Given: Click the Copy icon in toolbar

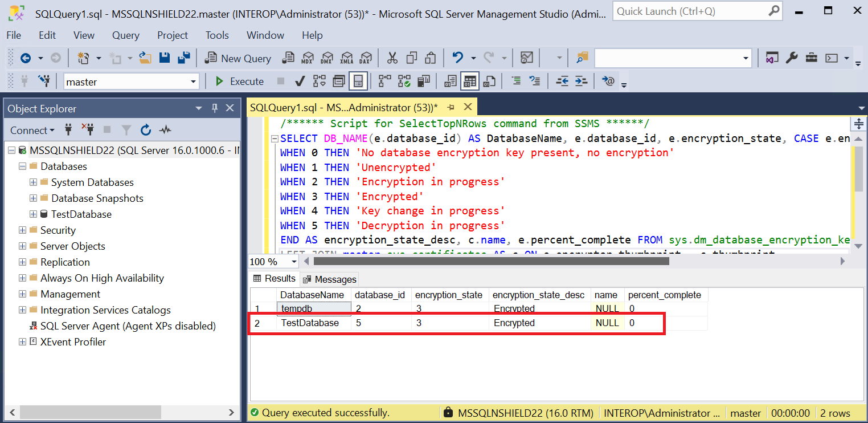Looking at the screenshot, I should [411, 58].
